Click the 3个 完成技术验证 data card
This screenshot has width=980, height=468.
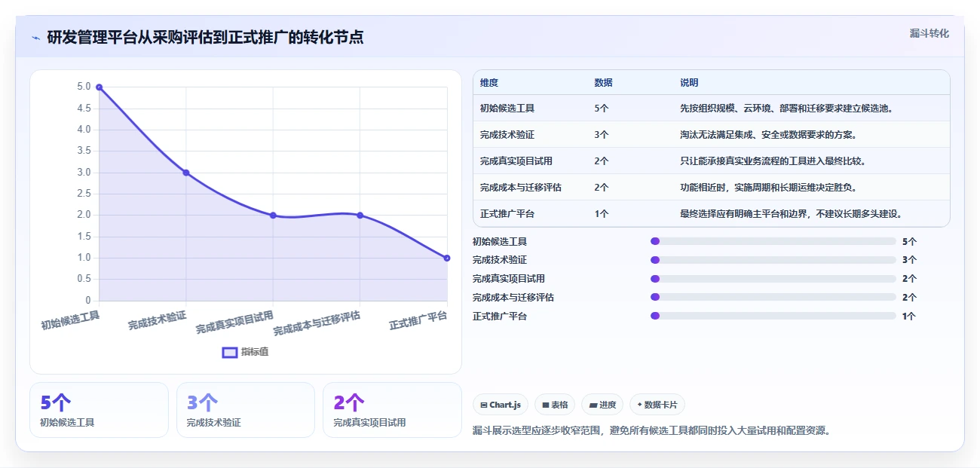click(245, 410)
